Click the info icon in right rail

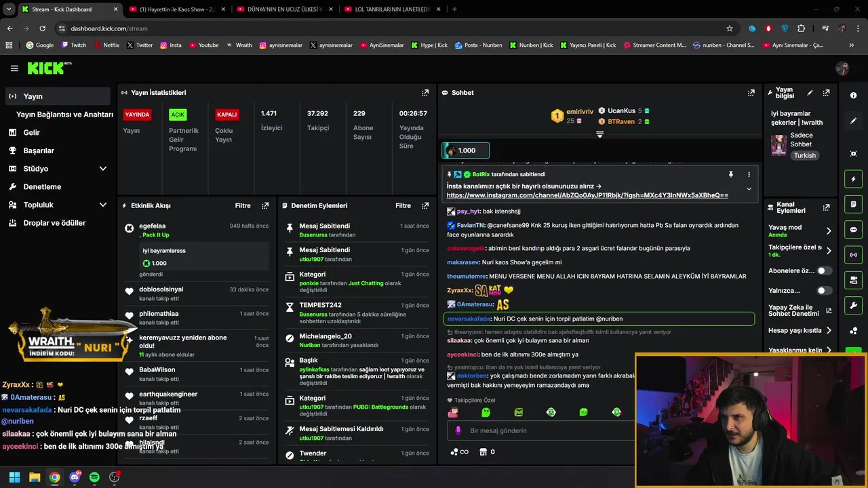click(x=854, y=96)
